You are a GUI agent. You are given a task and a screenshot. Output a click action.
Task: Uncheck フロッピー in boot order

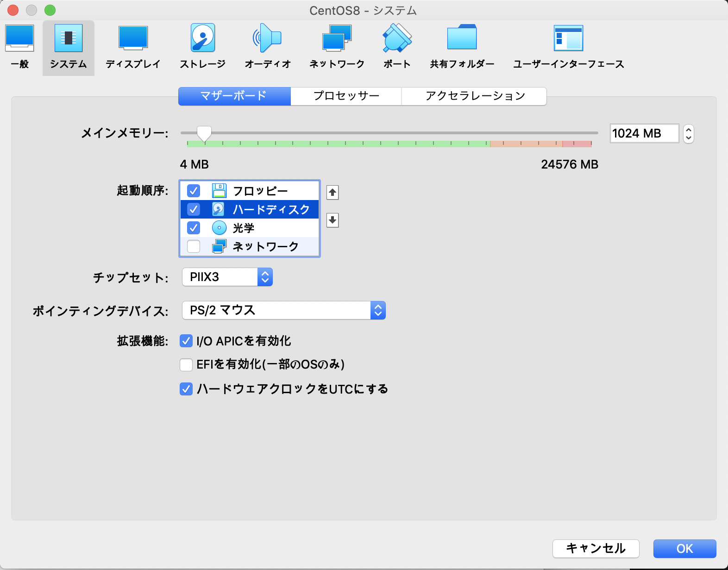point(194,191)
